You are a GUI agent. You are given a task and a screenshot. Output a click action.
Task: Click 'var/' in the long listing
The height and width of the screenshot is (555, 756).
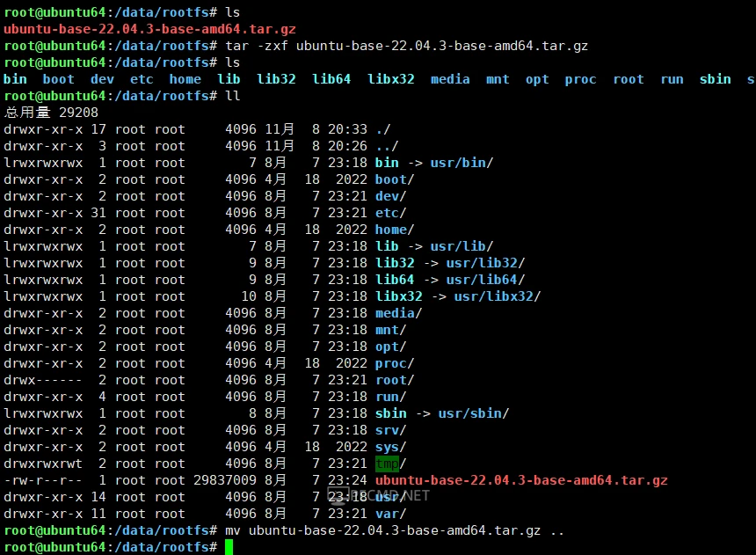(391, 514)
